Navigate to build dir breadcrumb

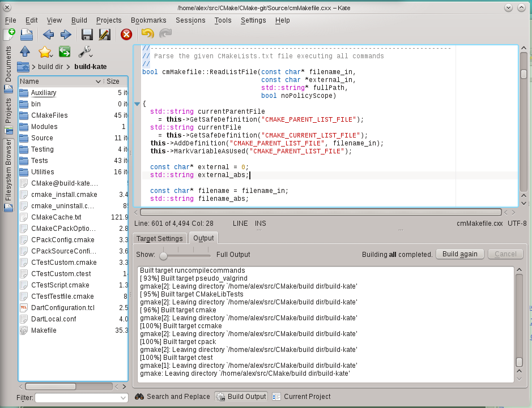coord(50,67)
